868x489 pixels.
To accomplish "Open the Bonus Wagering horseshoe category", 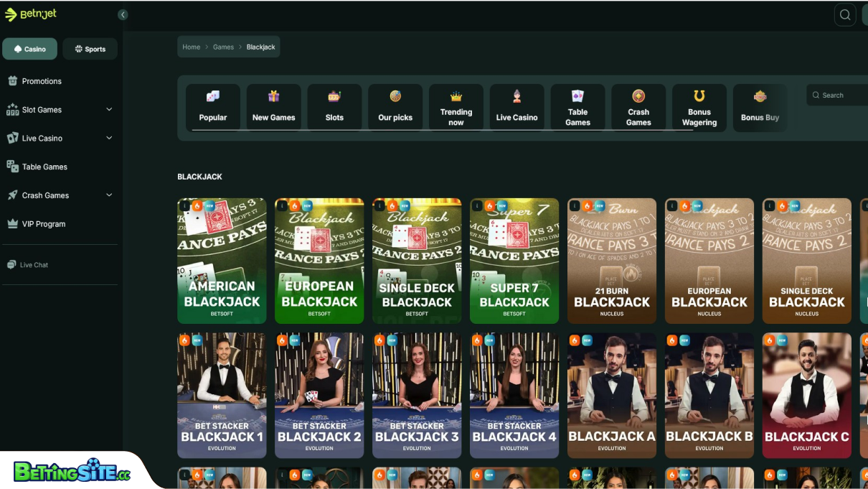I will pos(699,106).
